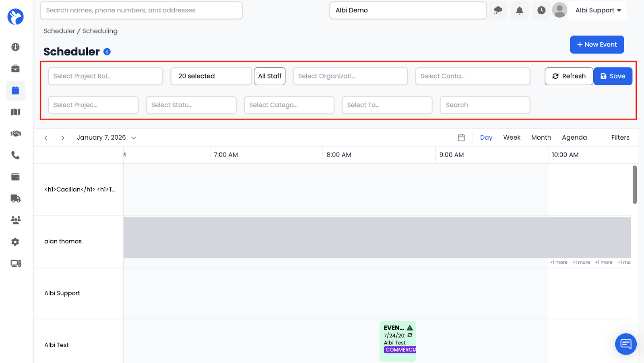Click the New Event button
Image resolution: width=644 pixels, height=363 pixels.
(x=597, y=44)
